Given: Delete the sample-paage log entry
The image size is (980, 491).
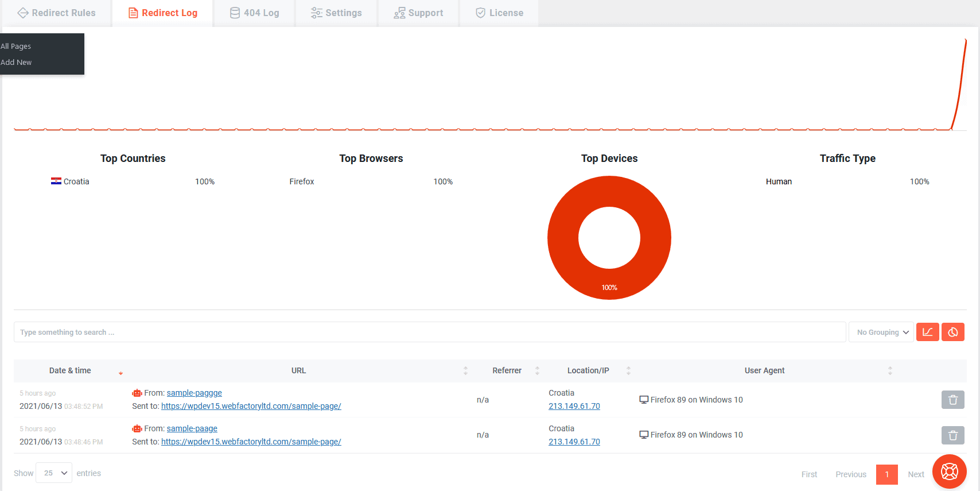Looking at the screenshot, I should [x=952, y=435].
